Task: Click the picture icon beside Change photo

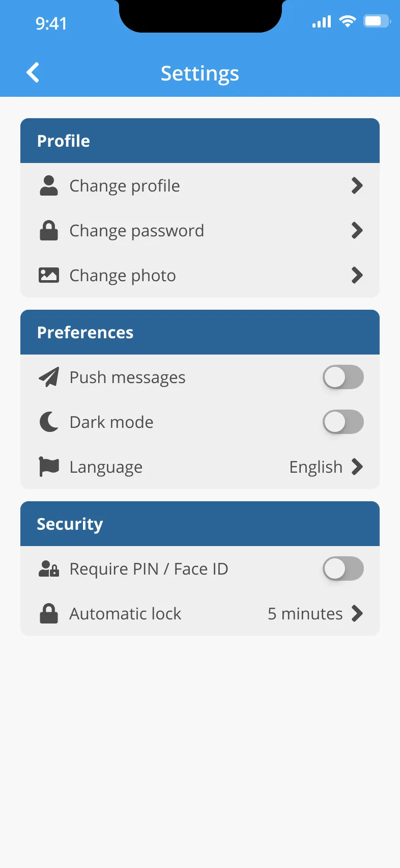Action: [49, 275]
